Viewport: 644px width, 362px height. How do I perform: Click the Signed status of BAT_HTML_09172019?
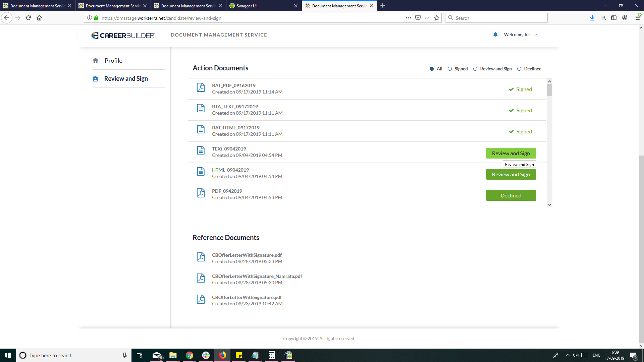pos(520,132)
